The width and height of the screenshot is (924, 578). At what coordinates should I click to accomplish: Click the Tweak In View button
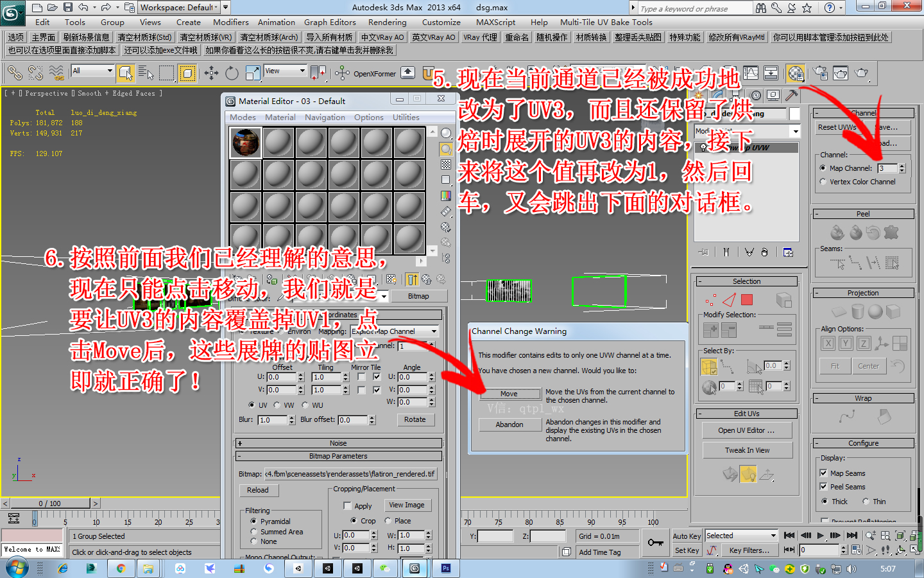pos(748,450)
